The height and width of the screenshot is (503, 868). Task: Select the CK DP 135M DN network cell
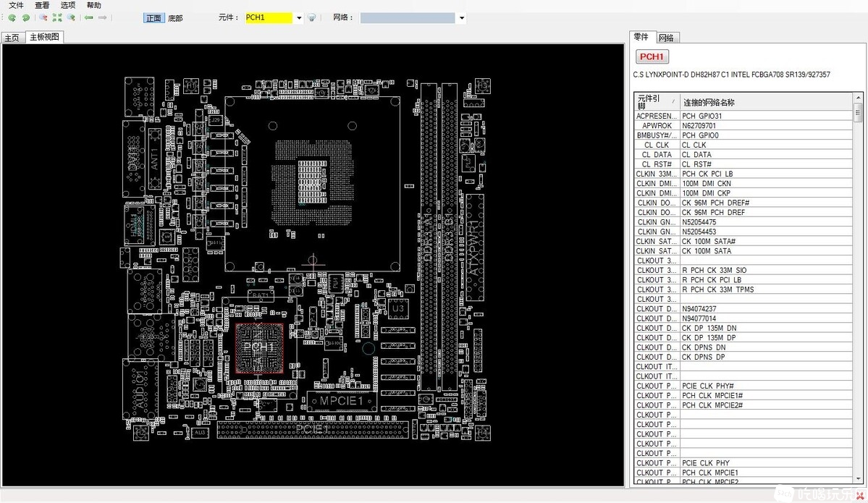(766, 328)
